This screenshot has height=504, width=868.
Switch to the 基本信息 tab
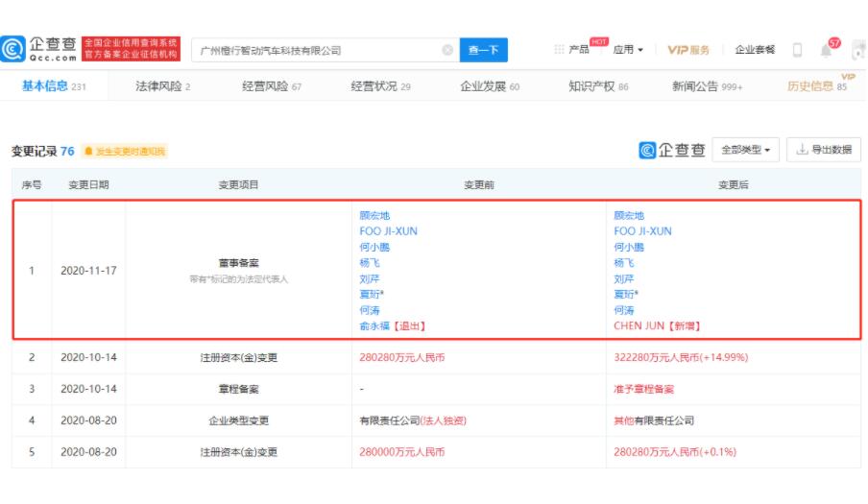pyautogui.click(x=54, y=86)
